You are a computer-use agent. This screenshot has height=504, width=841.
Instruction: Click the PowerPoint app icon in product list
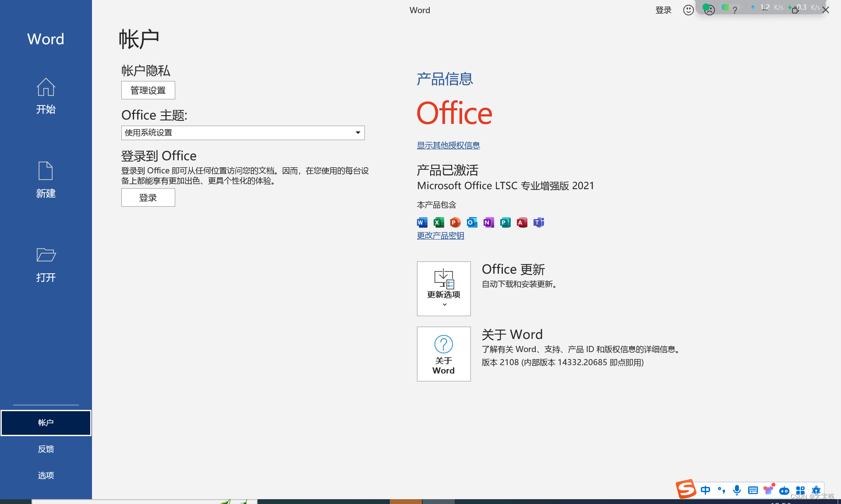[456, 222]
